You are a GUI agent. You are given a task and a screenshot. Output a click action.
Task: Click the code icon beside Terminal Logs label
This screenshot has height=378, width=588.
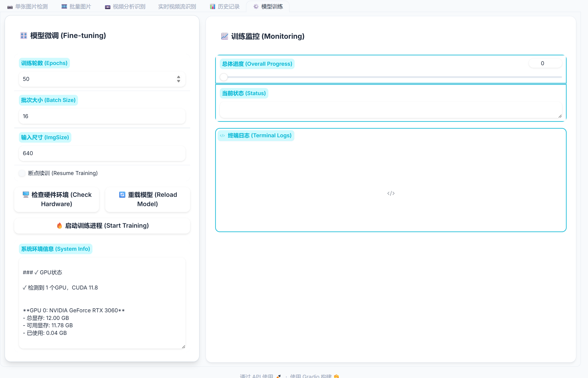point(222,136)
